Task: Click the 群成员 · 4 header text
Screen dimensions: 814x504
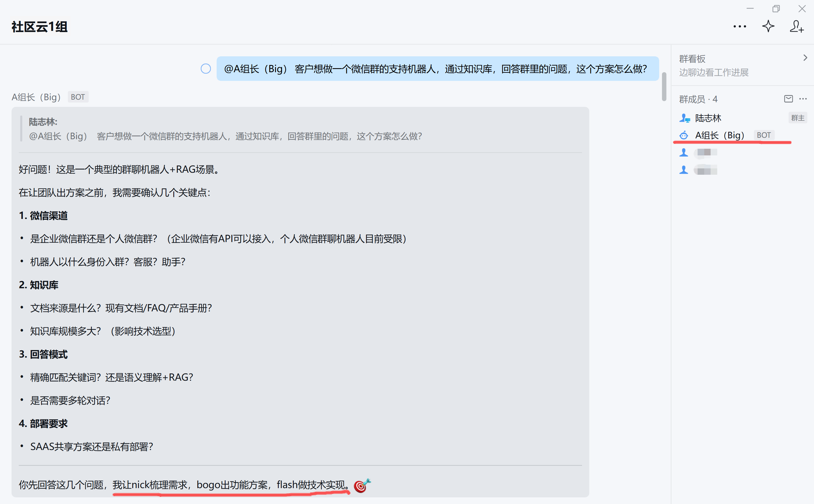Action: tap(698, 99)
